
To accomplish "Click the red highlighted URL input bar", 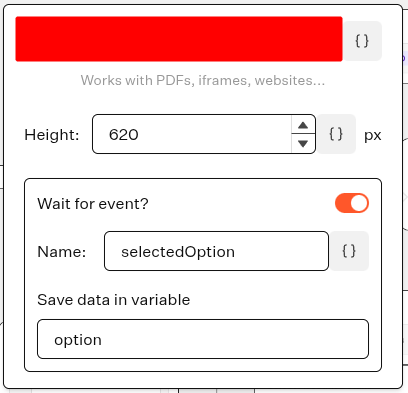I will tap(179, 39).
